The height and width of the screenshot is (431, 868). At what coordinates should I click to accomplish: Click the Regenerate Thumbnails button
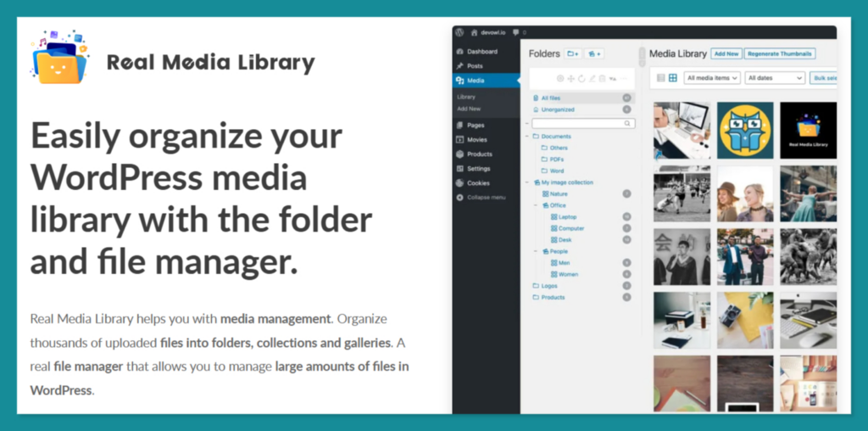pos(780,53)
